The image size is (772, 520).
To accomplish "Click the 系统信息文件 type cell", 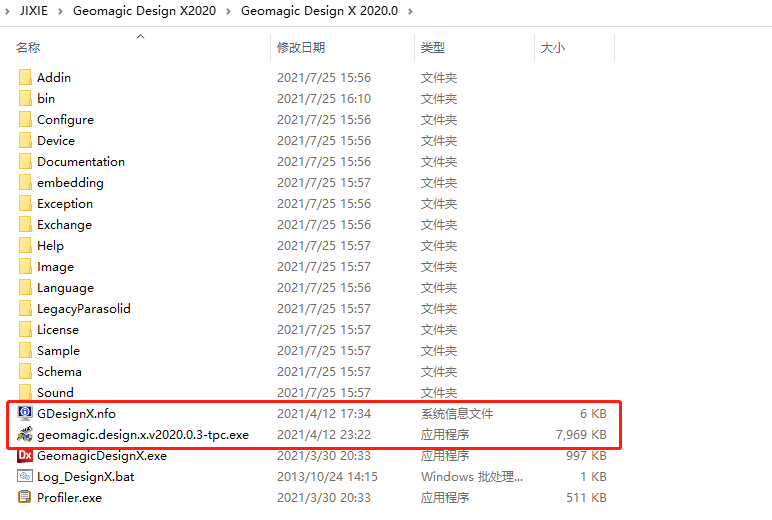I will (x=457, y=414).
